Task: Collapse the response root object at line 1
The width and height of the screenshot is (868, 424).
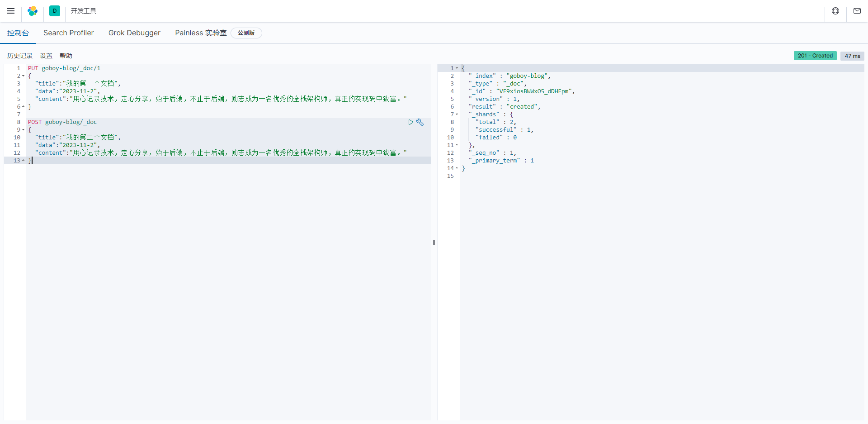Action: (x=457, y=68)
